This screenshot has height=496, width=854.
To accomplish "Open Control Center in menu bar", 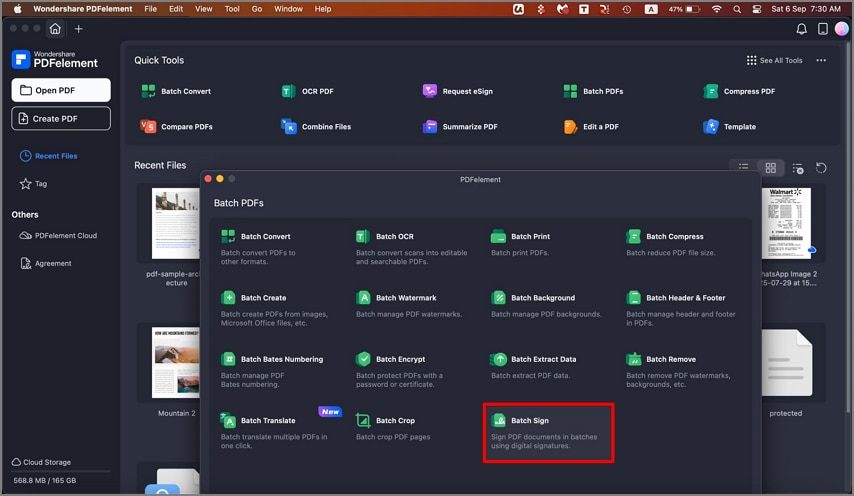I will click(x=757, y=9).
